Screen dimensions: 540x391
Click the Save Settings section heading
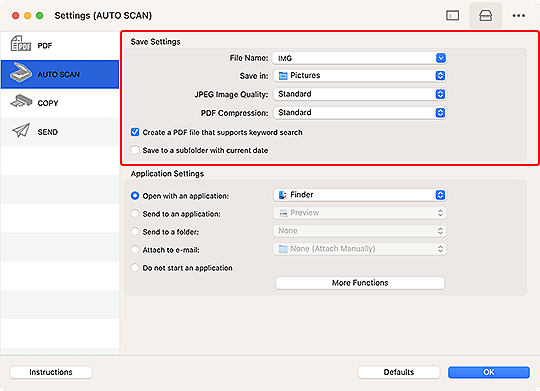coord(155,42)
